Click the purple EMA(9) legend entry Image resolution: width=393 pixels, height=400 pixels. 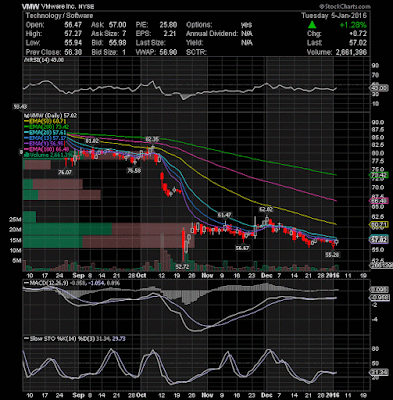43,143
